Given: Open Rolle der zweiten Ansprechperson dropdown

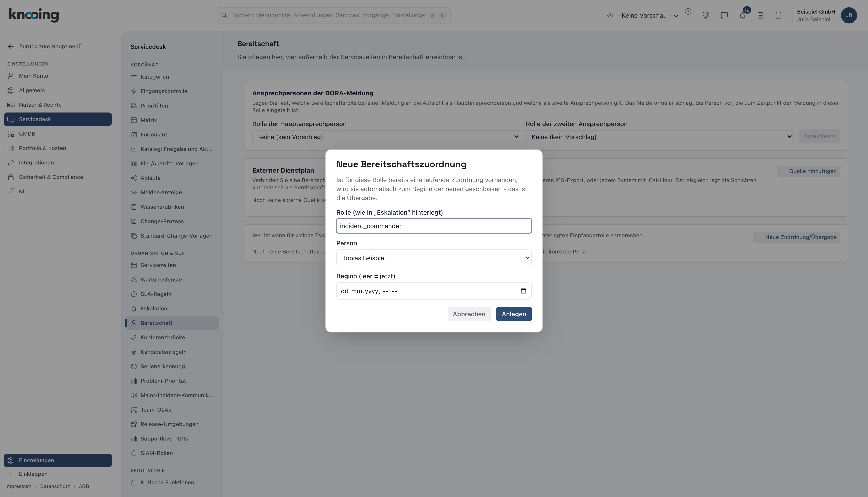Looking at the screenshot, I should [x=659, y=136].
